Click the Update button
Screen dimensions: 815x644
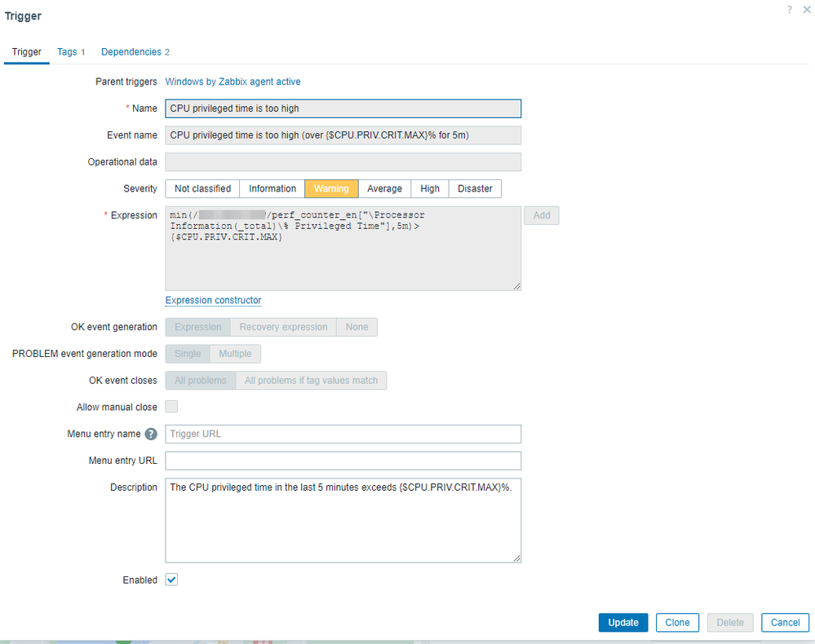[622, 622]
